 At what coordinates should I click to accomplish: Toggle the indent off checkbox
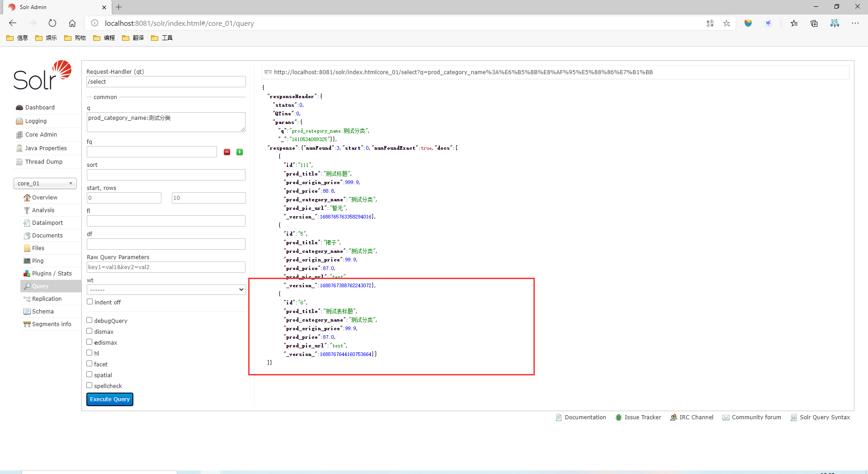[90, 302]
